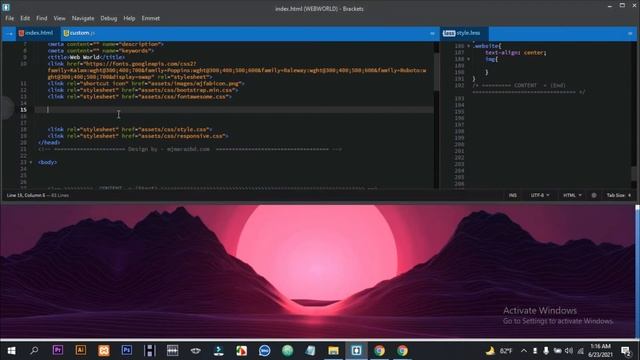Open volume control in system tray
The image size is (640, 360).
click(x=569, y=351)
